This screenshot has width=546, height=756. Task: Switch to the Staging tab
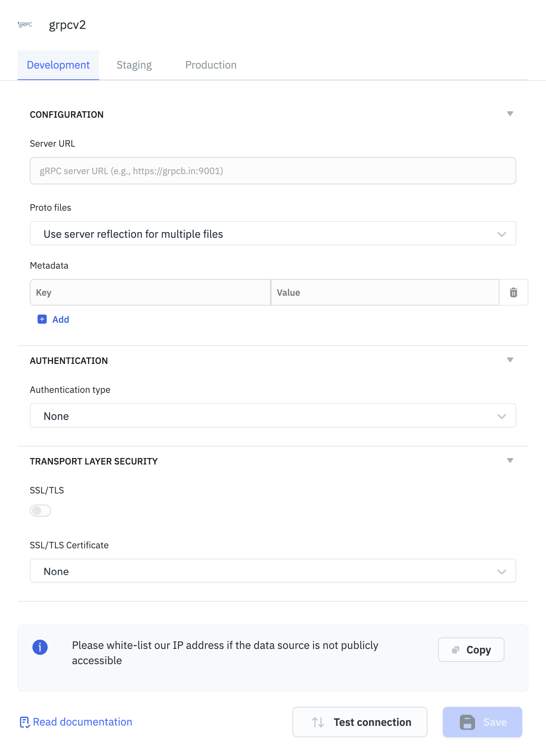[x=134, y=65]
